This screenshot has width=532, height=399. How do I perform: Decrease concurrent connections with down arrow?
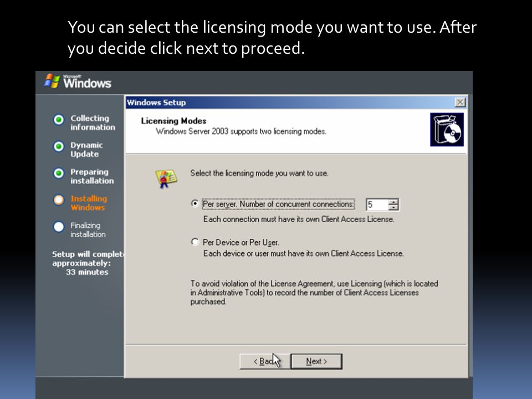point(393,207)
